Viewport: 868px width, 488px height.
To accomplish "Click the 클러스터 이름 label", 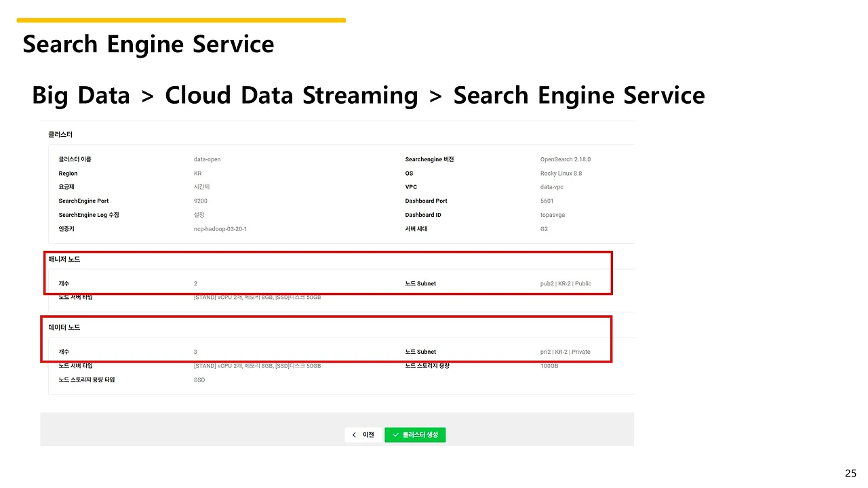I will tap(75, 159).
